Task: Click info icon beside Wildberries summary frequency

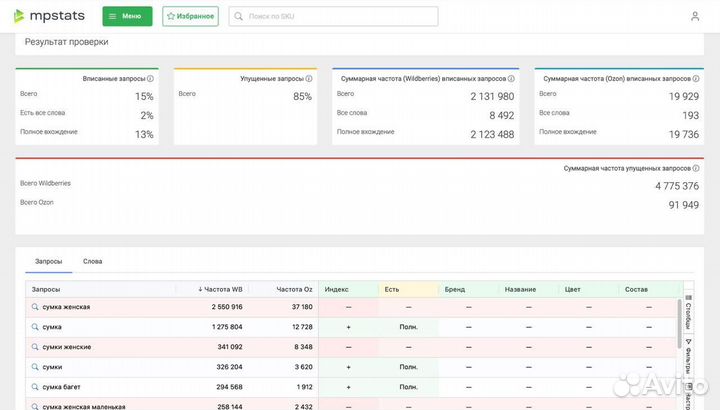Action: [510, 78]
